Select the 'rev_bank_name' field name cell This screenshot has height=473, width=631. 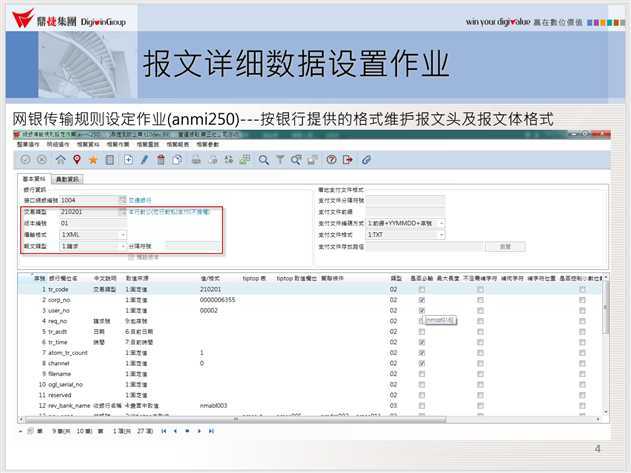pyautogui.click(x=69, y=406)
